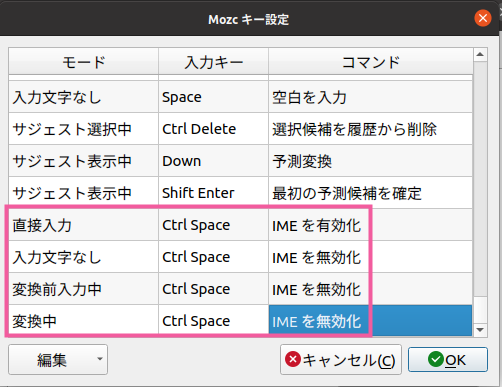Select the 空白を入力 command cell
Screen dimensions: 502x387
pyautogui.click(x=370, y=97)
